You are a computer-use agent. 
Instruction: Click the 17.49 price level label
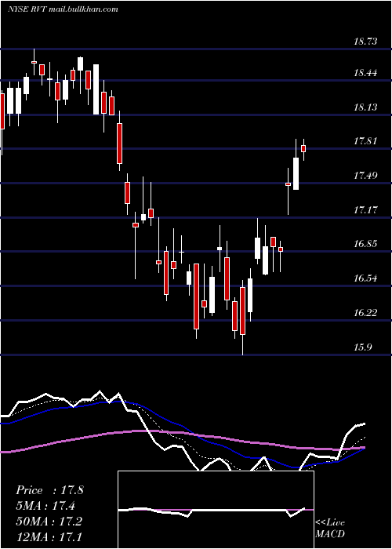(x=365, y=176)
